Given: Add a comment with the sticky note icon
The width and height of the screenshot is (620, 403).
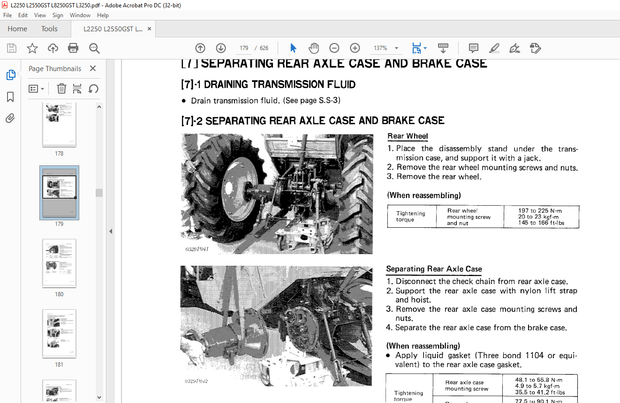Looking at the screenshot, I should pyautogui.click(x=473, y=48).
